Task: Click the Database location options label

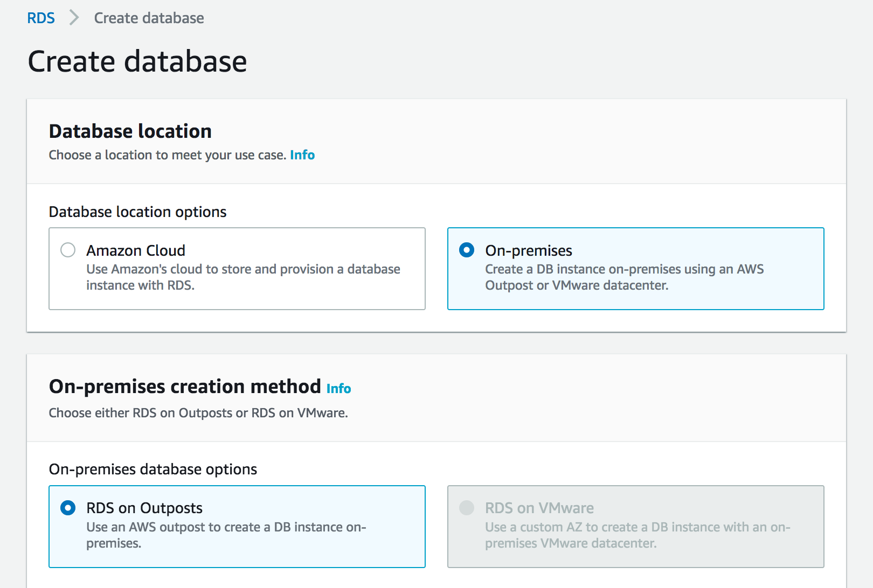Action: [137, 212]
